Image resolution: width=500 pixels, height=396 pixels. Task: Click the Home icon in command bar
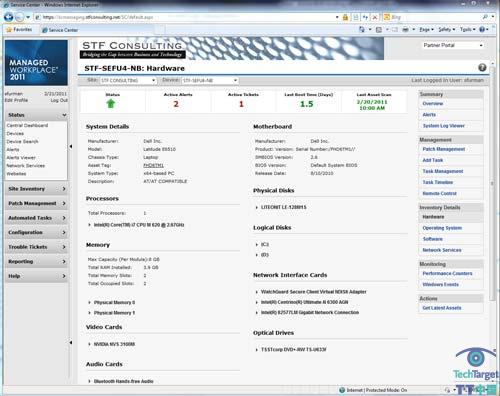tap(362, 30)
